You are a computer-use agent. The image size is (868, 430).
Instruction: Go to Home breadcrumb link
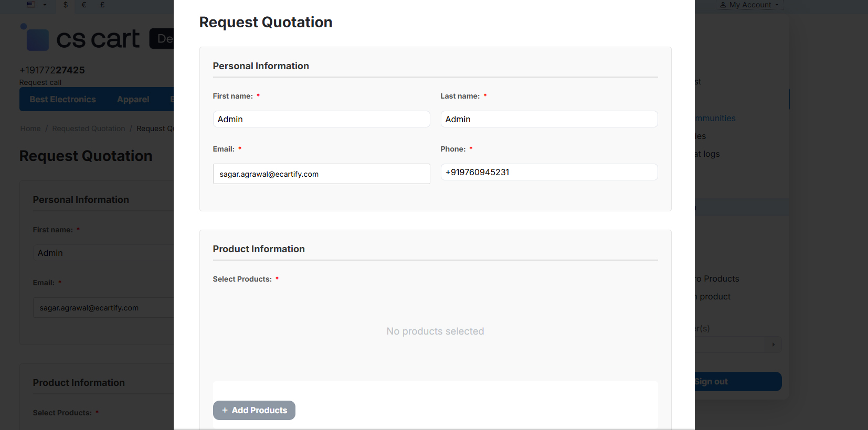coord(30,128)
